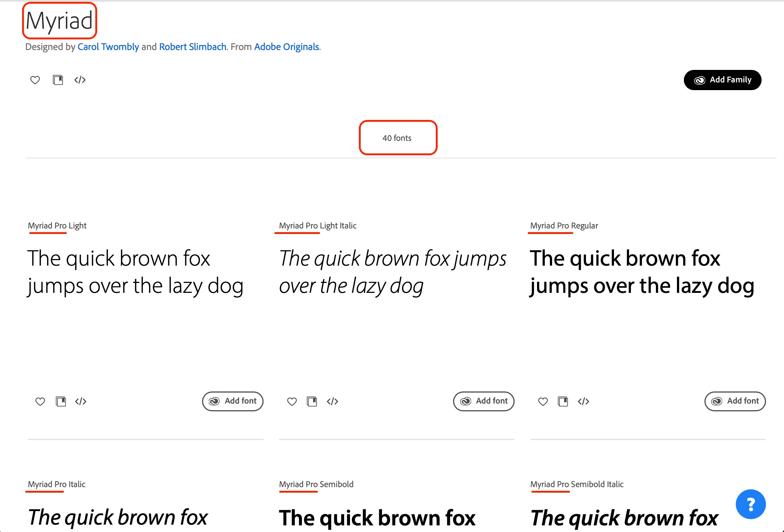Click web project icon for Myriad Pro Light
This screenshot has width=784, height=532.
61,401
